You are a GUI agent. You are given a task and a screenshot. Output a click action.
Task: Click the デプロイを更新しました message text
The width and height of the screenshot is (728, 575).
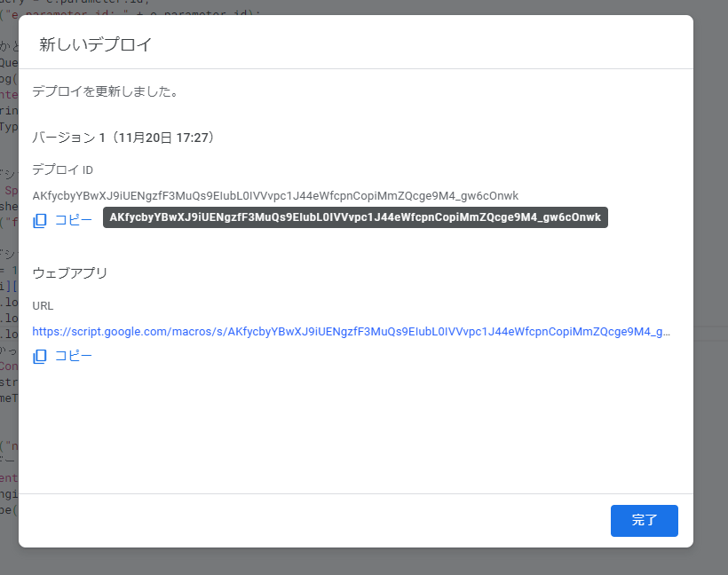[105, 91]
